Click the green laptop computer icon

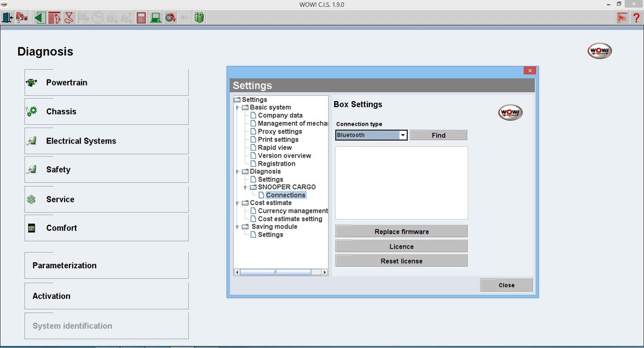click(x=156, y=18)
